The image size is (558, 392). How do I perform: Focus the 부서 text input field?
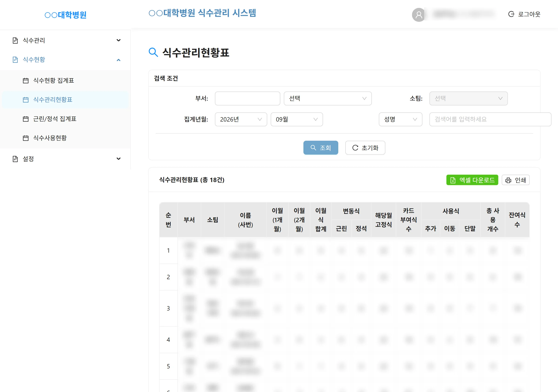247,98
